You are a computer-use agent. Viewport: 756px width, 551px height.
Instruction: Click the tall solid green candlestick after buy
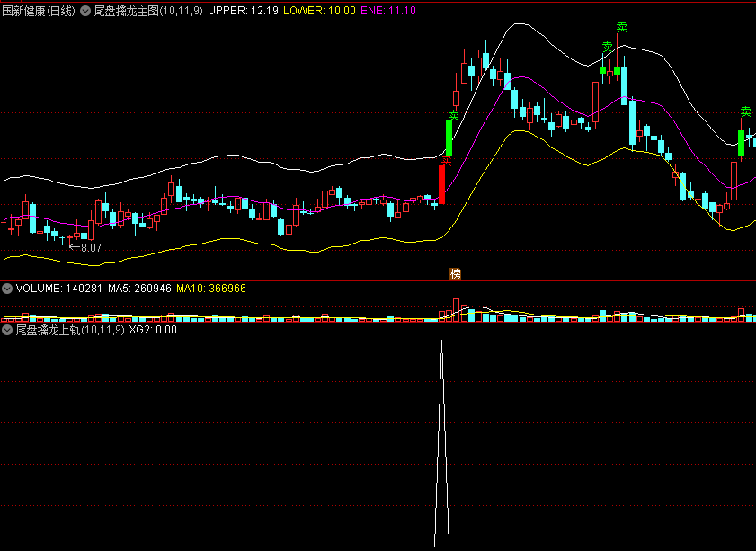pos(449,138)
